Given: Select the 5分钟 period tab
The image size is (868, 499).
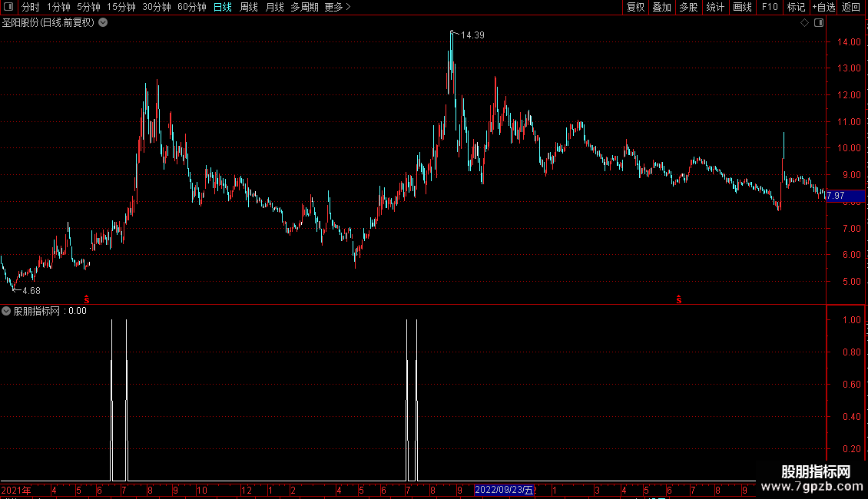Looking at the screenshot, I should pos(88,7).
